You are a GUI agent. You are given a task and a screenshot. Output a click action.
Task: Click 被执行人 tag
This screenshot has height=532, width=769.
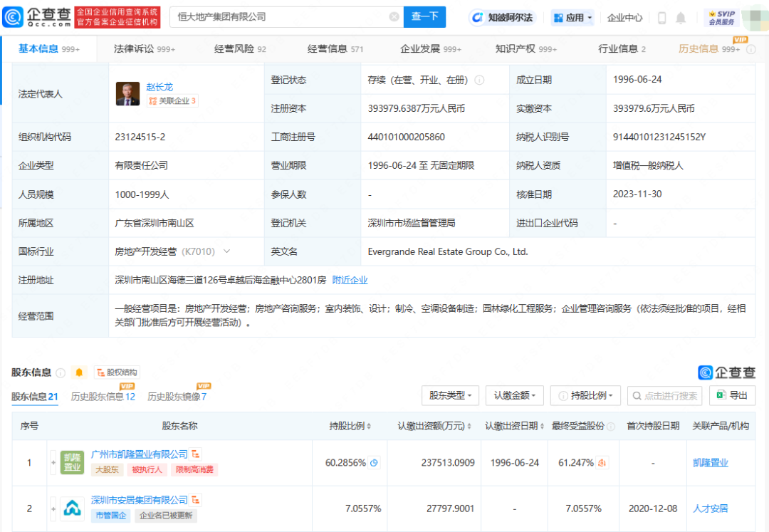point(147,469)
